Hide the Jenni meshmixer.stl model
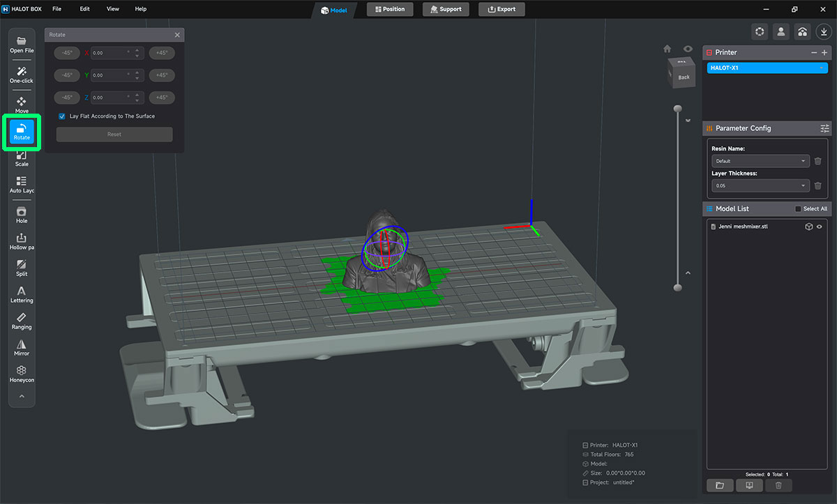Viewport: 837px width, 504px height. coord(820,227)
